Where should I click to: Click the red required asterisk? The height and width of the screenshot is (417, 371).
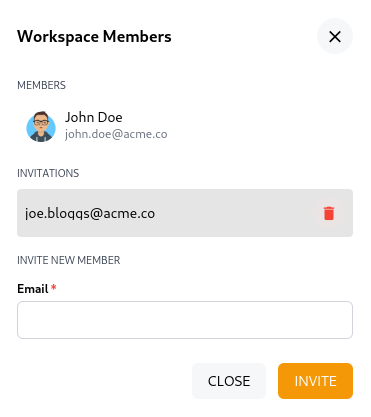point(54,287)
